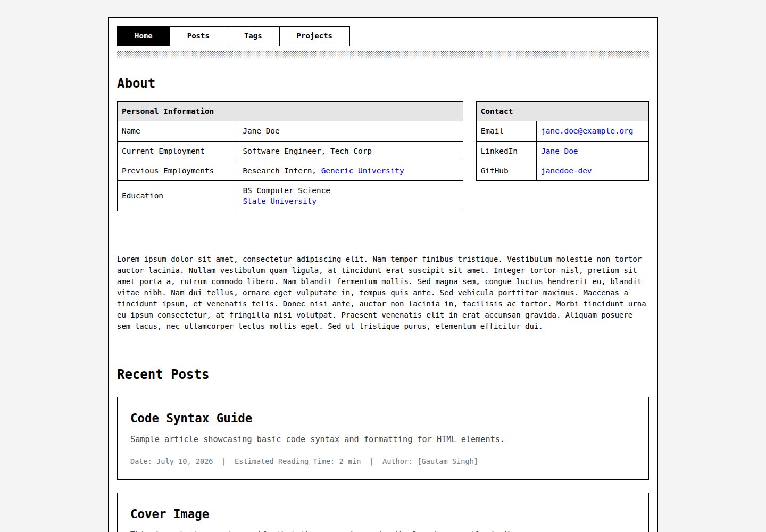This screenshot has width=766, height=532.
Task: Click the Author: [Gautam Singh] text
Action: pos(430,461)
